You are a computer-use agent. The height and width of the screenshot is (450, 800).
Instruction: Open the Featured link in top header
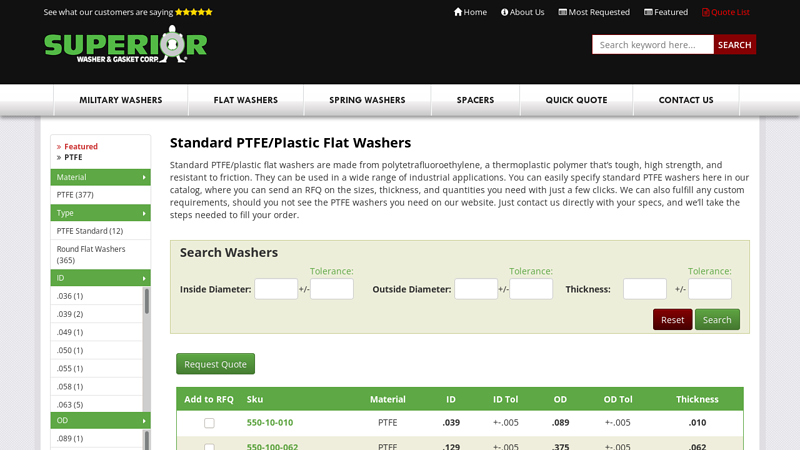point(666,12)
